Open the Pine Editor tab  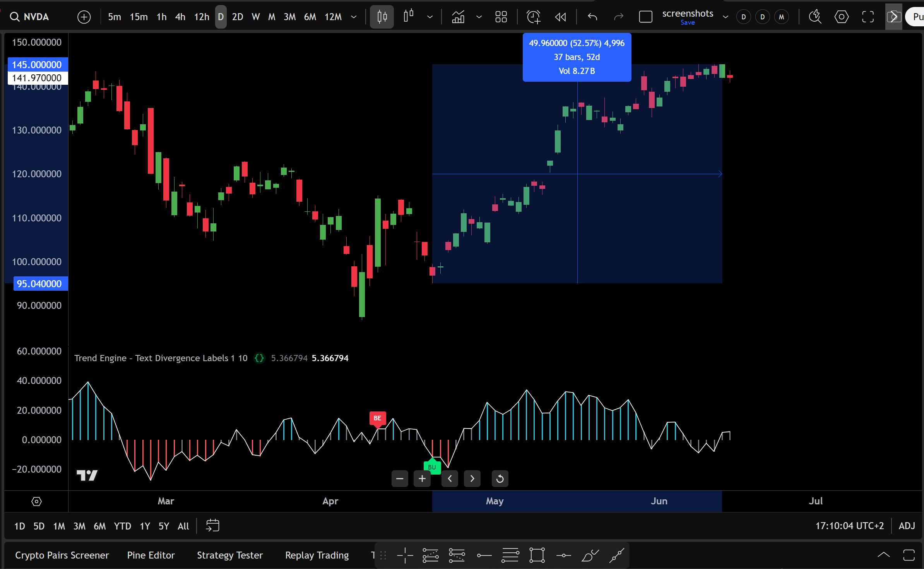(151, 555)
